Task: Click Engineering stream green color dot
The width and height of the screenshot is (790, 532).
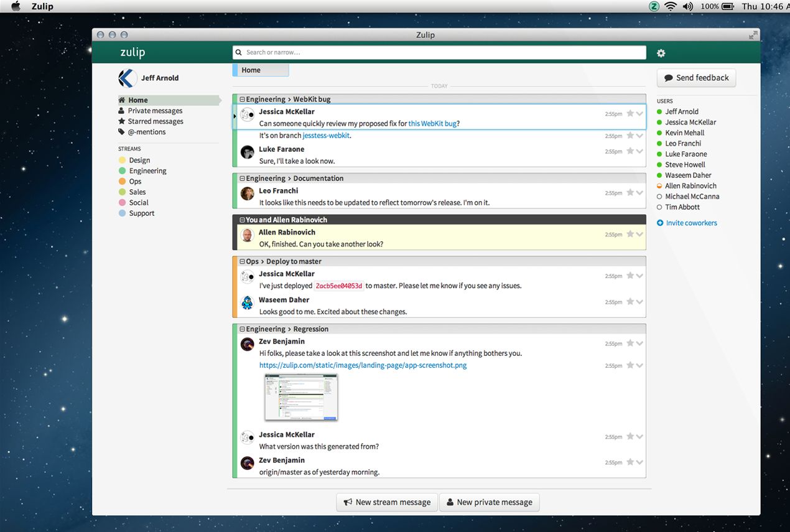Action: [122, 170]
